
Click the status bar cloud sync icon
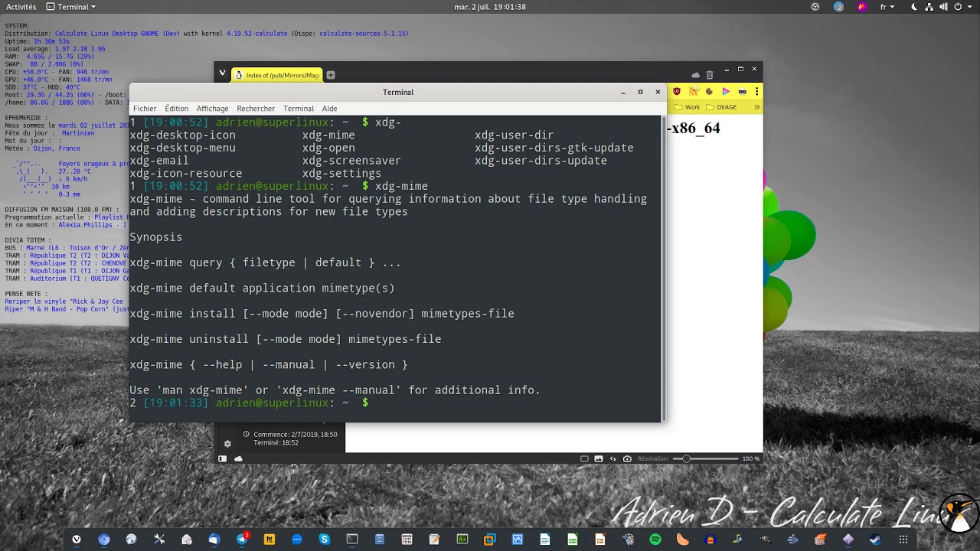[238, 458]
